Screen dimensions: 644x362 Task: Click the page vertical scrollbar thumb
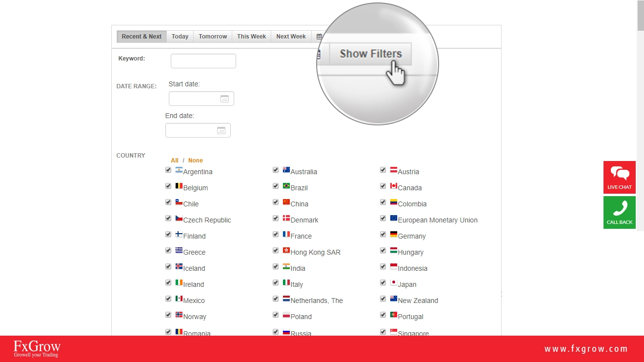tap(640, 16)
